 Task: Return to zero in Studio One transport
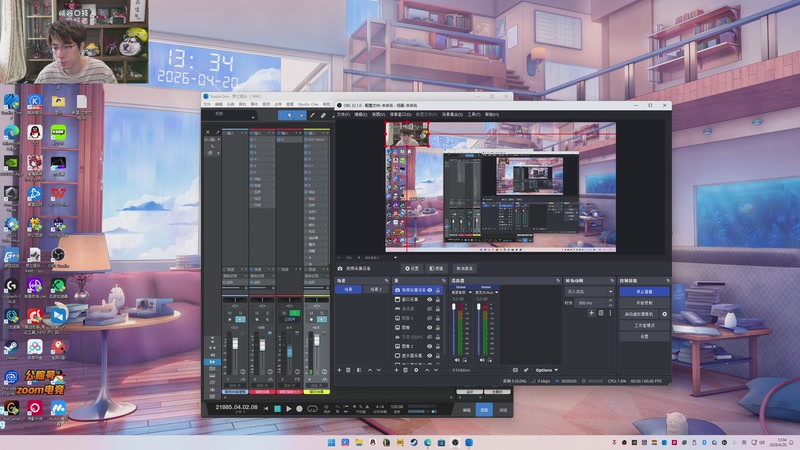[x=266, y=409]
